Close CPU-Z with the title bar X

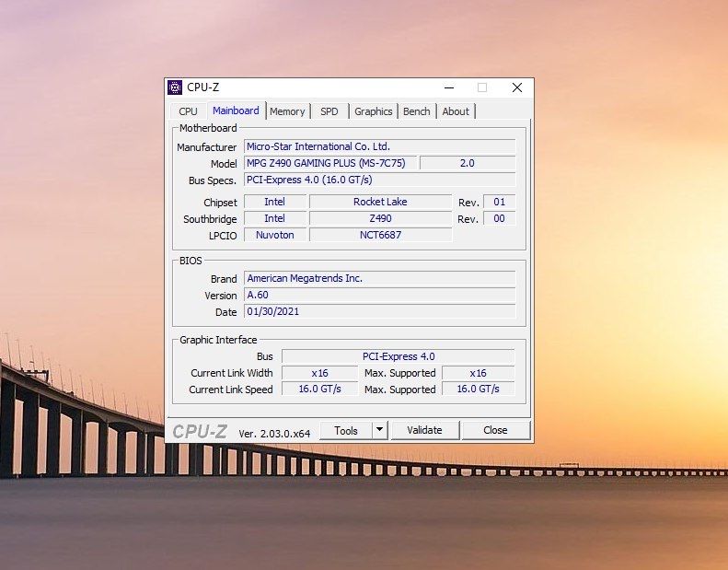click(517, 87)
